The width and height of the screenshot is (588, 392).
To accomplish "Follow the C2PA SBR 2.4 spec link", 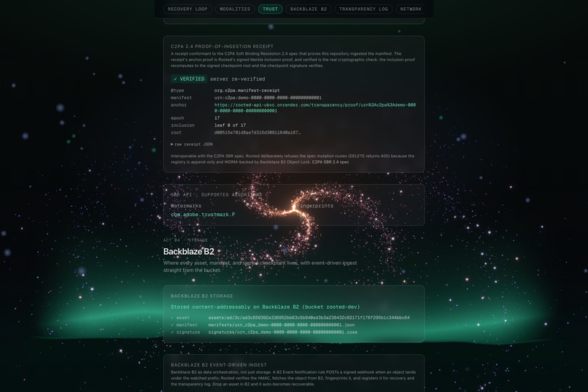I will (x=330, y=162).
